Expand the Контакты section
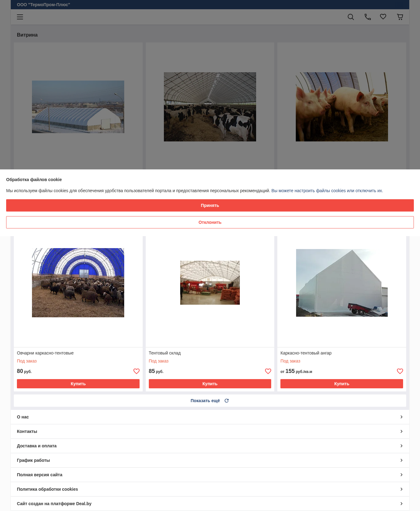Image resolution: width=420 pixels, height=511 pixels. [x=210, y=431]
